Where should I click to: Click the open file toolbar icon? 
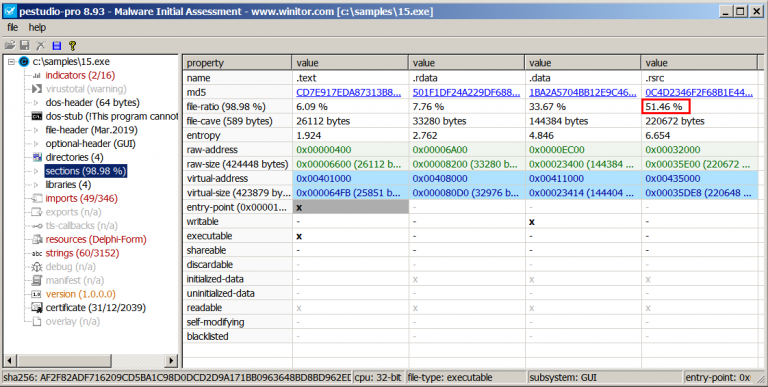[10, 46]
